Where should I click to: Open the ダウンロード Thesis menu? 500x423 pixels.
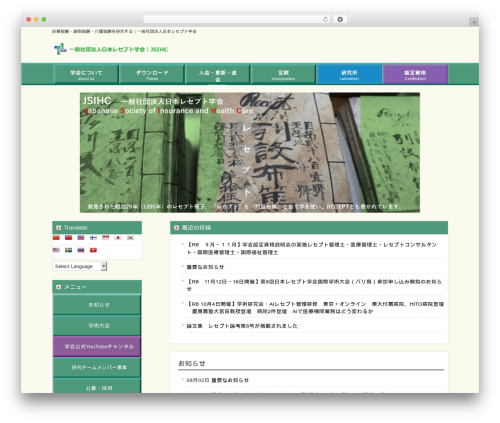click(152, 74)
